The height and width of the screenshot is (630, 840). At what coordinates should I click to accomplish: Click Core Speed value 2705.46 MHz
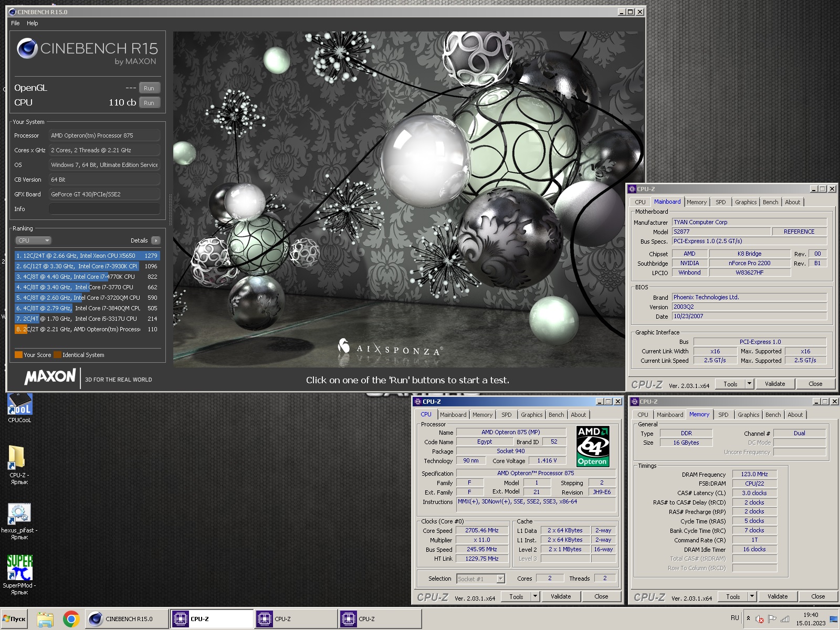481,530
